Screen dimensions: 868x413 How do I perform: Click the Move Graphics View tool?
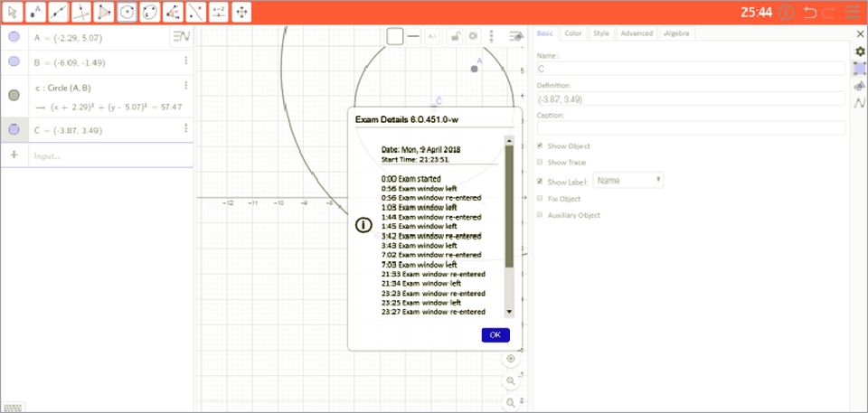pyautogui.click(x=242, y=13)
